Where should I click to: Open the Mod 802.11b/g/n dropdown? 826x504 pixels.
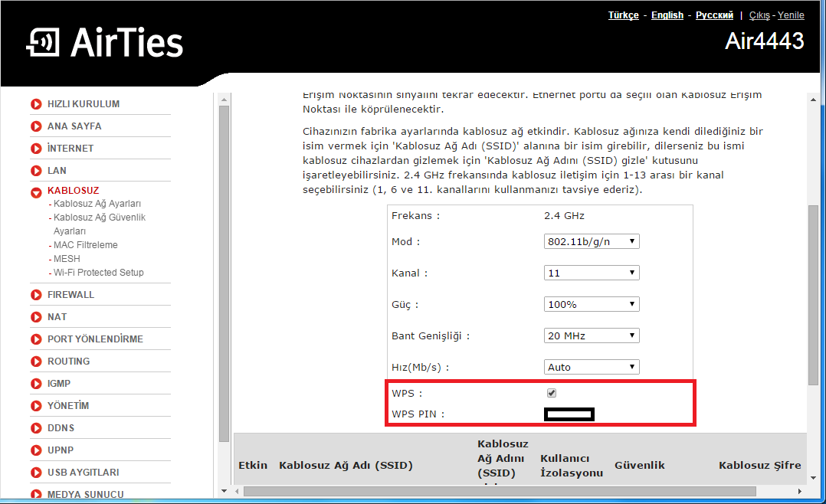click(592, 242)
